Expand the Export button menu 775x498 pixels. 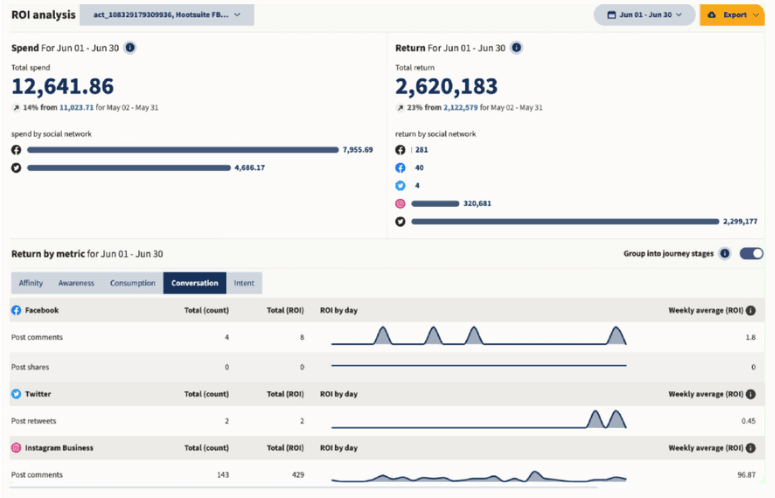tap(734, 15)
